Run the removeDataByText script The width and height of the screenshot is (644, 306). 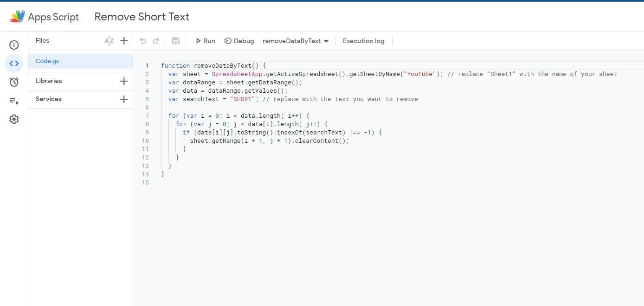206,41
